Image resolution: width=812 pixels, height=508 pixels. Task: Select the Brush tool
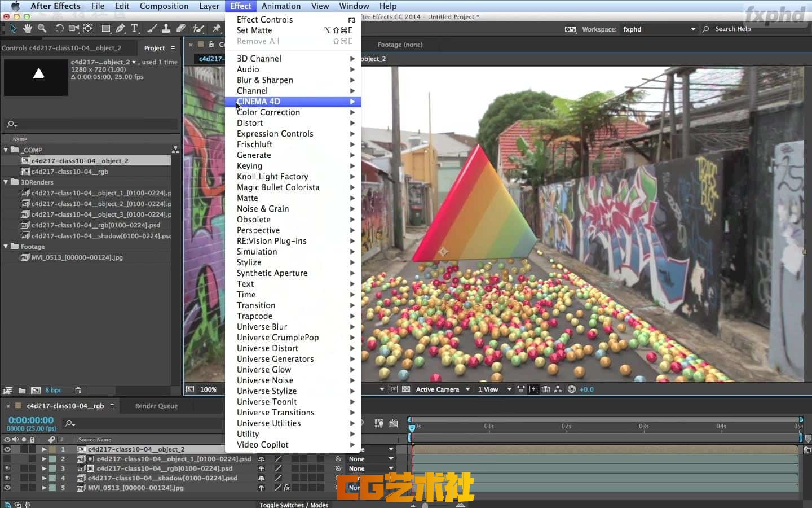click(152, 28)
